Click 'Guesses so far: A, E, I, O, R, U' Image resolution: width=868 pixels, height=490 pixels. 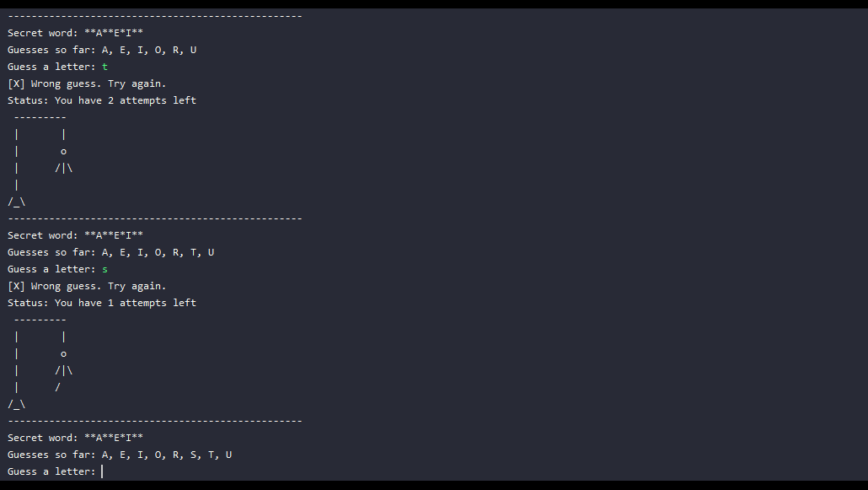[x=102, y=50]
